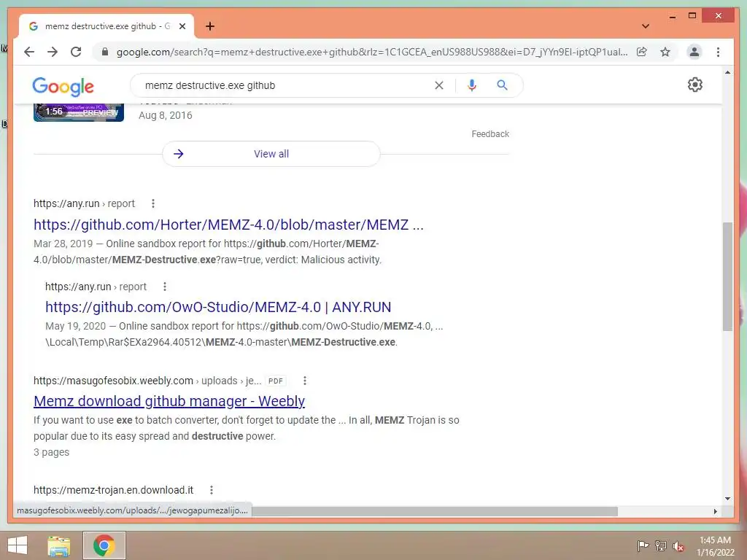
Task: Click the '3 pages' text
Action: (52, 452)
